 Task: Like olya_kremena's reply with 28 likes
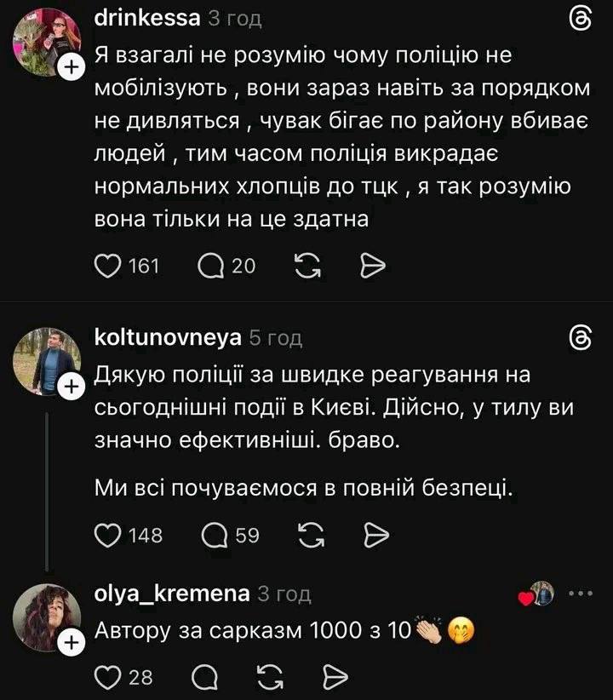(x=106, y=676)
